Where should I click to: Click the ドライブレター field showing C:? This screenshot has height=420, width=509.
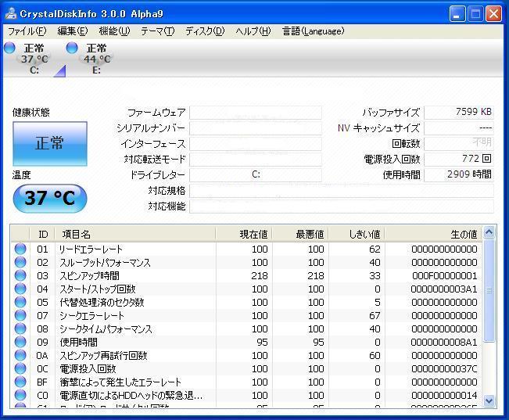pos(256,174)
